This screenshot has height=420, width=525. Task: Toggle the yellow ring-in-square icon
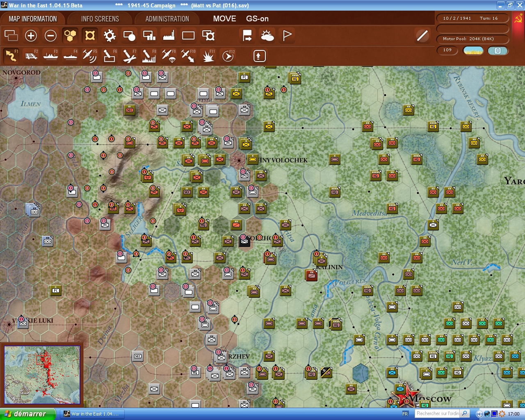coord(90,36)
